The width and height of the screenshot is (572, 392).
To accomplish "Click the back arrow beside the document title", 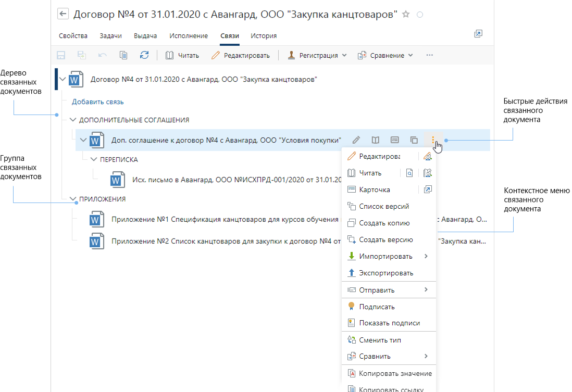I will 63,15.
